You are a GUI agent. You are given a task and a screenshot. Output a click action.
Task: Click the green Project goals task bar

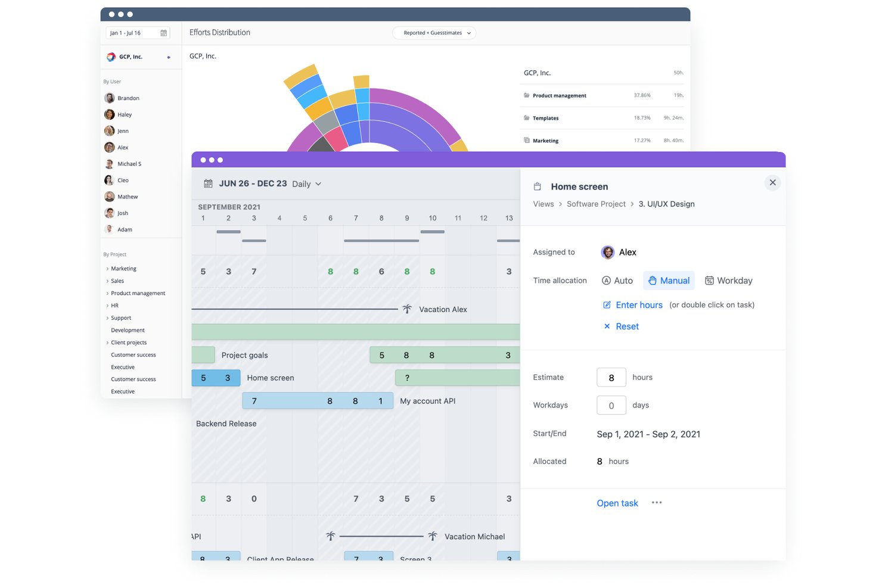[203, 355]
